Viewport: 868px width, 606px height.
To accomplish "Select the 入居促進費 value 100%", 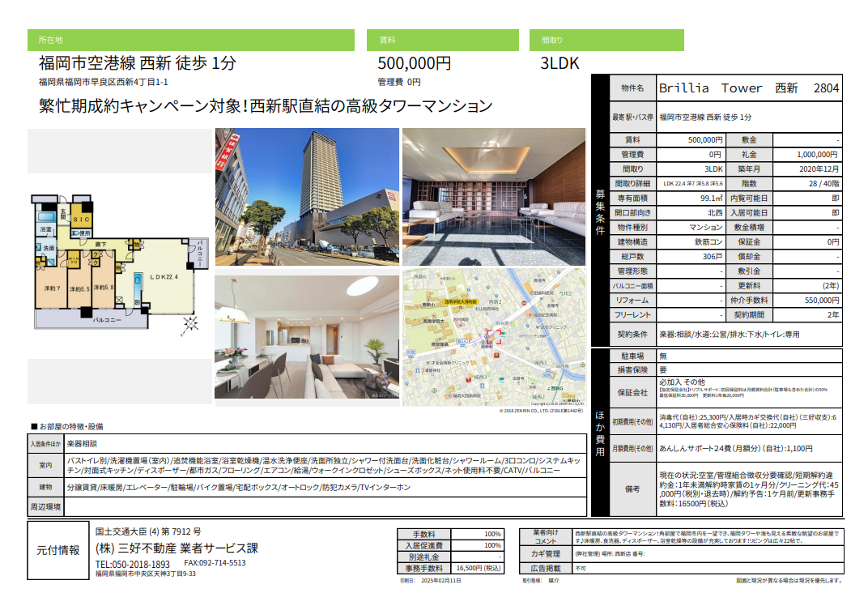I will tap(492, 545).
